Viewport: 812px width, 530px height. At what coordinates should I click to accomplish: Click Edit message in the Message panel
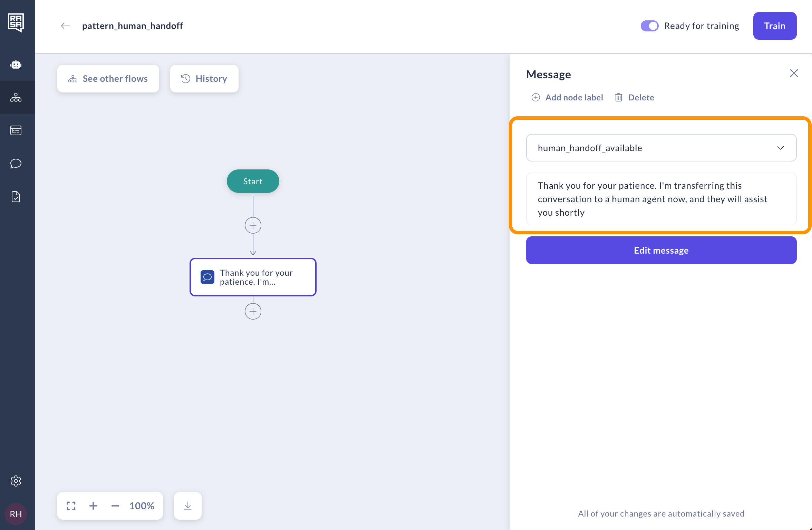[661, 250]
